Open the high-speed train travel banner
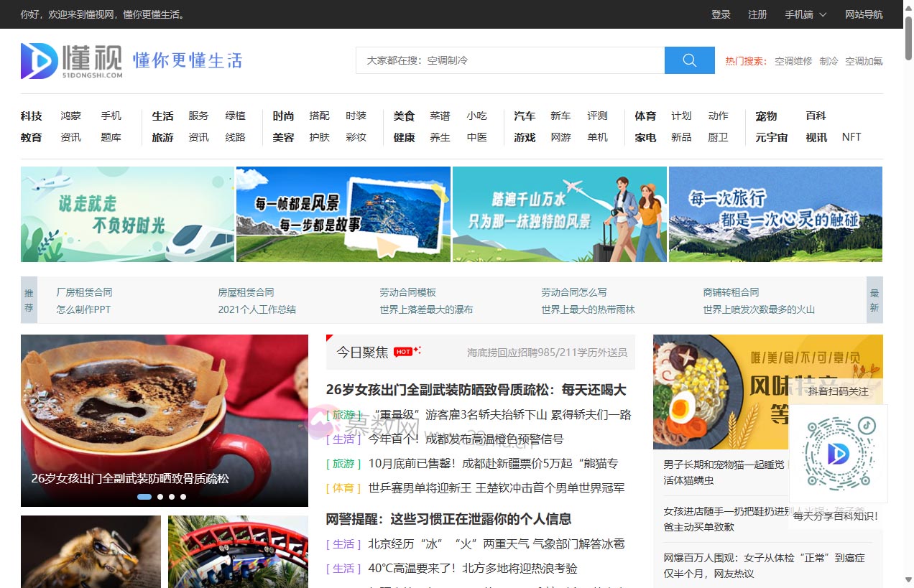This screenshot has height=588, width=914. 127,215
